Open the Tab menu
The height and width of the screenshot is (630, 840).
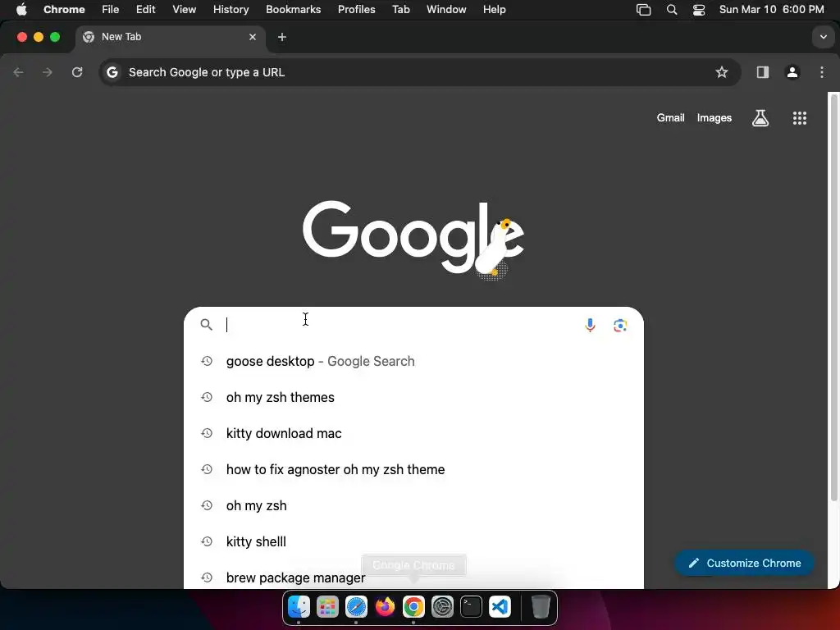tap(400, 10)
